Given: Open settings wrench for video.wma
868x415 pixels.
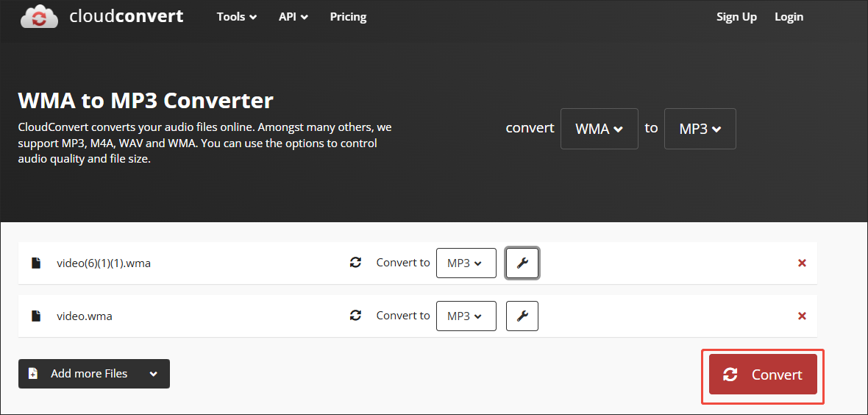Looking at the screenshot, I should tap(522, 316).
